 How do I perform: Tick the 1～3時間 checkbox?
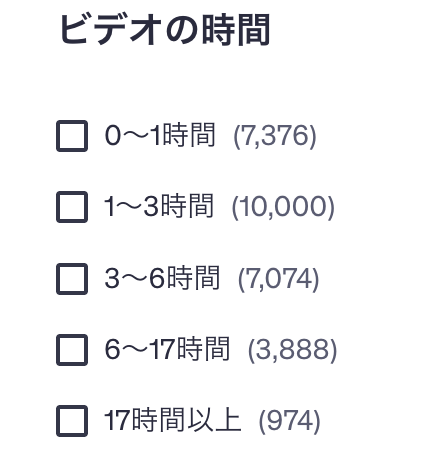(72, 207)
